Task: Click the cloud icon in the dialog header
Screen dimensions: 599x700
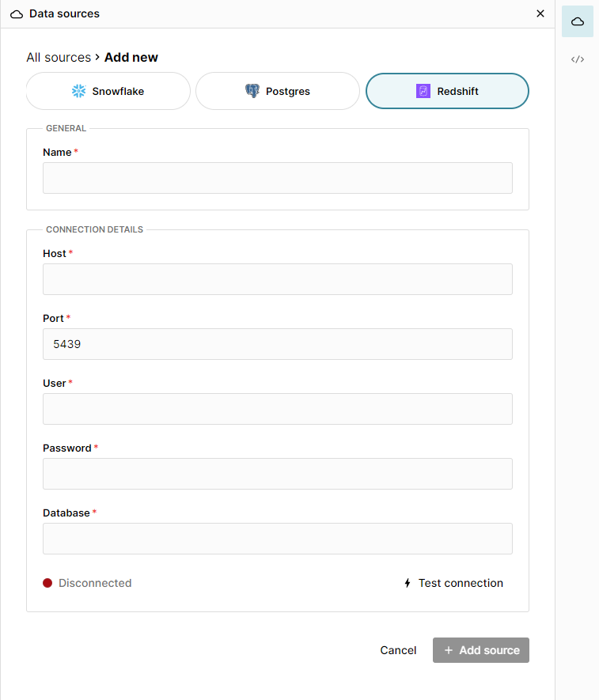Action: point(16,13)
